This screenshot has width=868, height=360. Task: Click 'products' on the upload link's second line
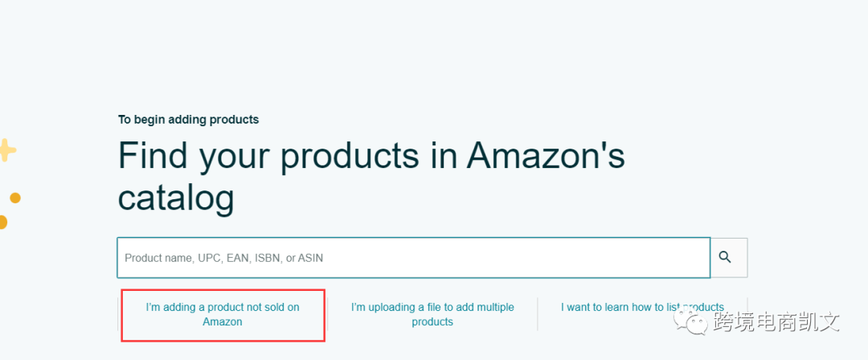pyautogui.click(x=432, y=321)
